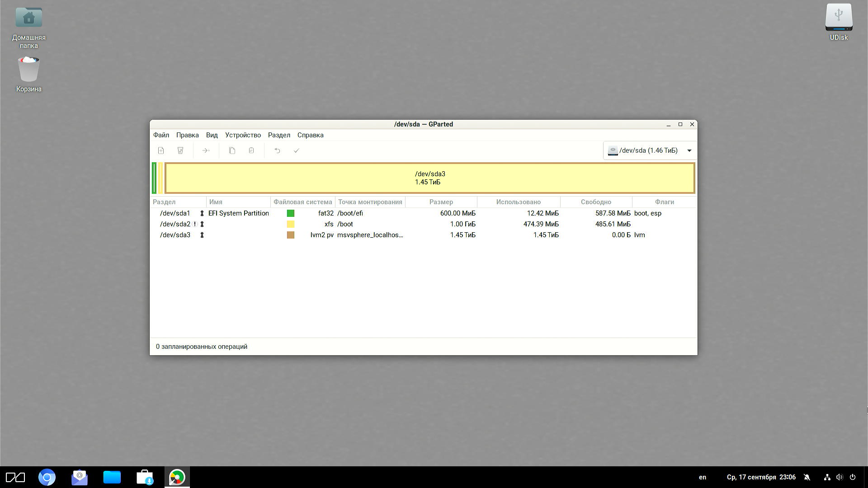The width and height of the screenshot is (868, 488).
Task: Open the /dev/sda device selector dropdown
Action: 650,150
